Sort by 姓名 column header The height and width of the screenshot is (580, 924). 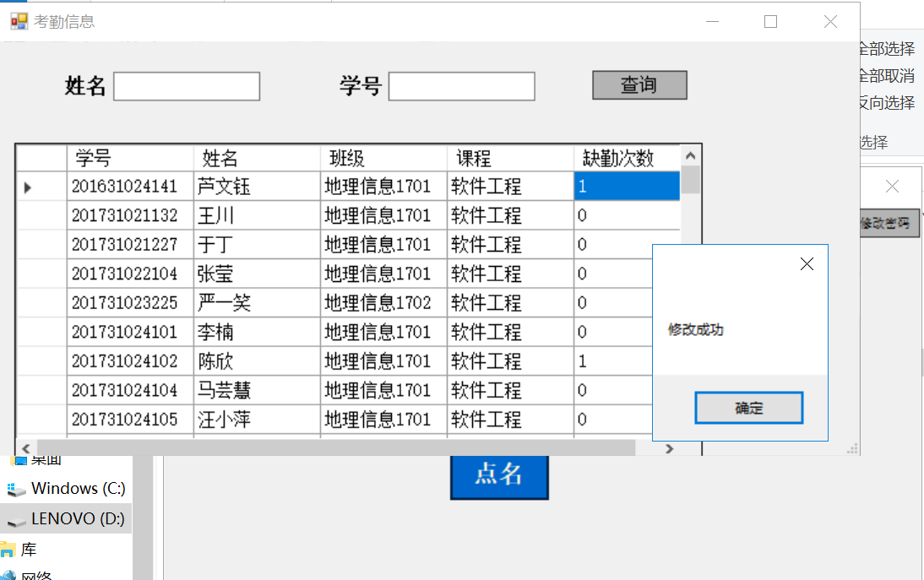257,158
